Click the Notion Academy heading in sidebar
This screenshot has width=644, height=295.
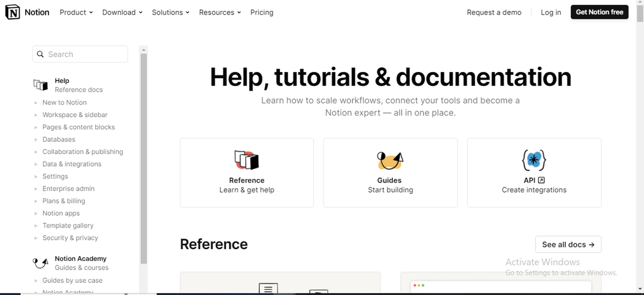[x=81, y=259]
